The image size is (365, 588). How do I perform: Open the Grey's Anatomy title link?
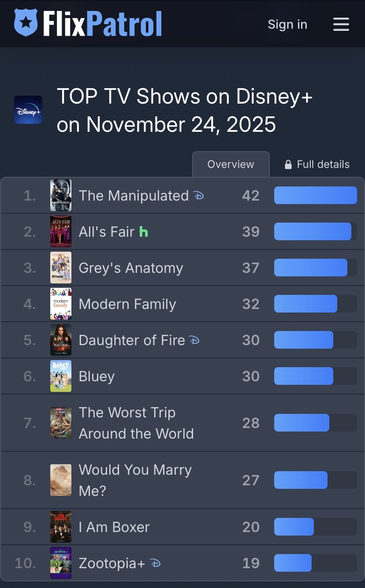coord(130,268)
